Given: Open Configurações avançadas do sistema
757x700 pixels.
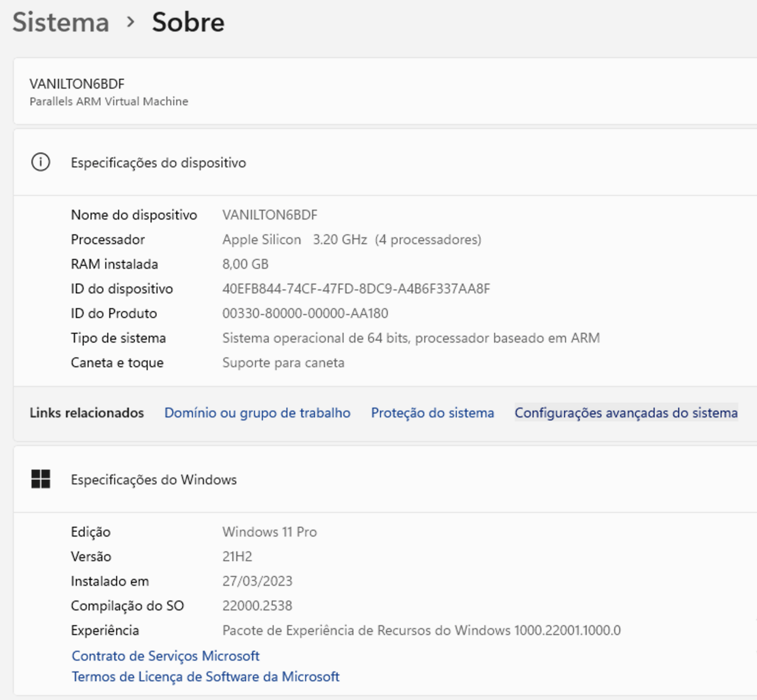Looking at the screenshot, I should (626, 413).
